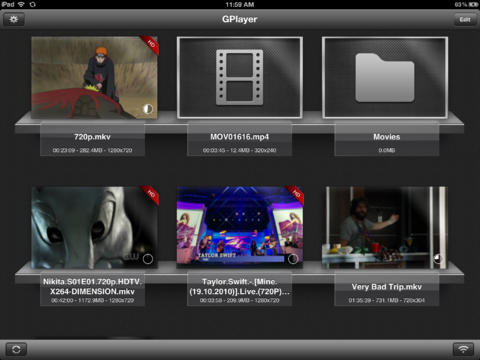Open the Nikita.S01E01 video thumbnail
Screen dimensions: 480x360
pyautogui.click(x=95, y=227)
